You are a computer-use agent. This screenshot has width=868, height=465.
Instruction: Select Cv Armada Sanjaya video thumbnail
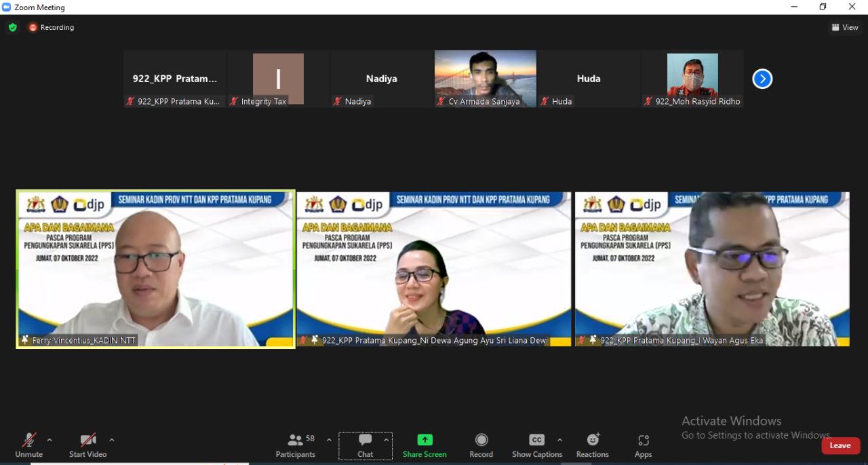(x=485, y=78)
